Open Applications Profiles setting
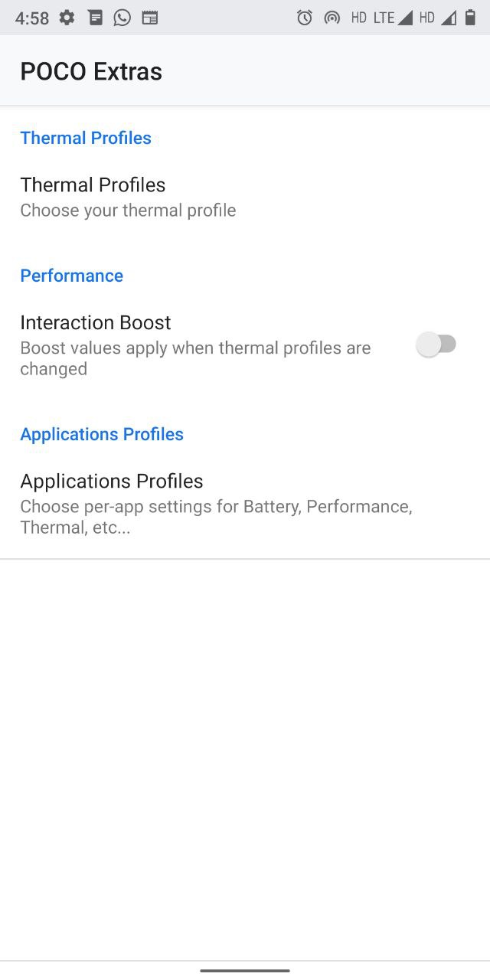The image size is (490, 980). click(x=245, y=503)
